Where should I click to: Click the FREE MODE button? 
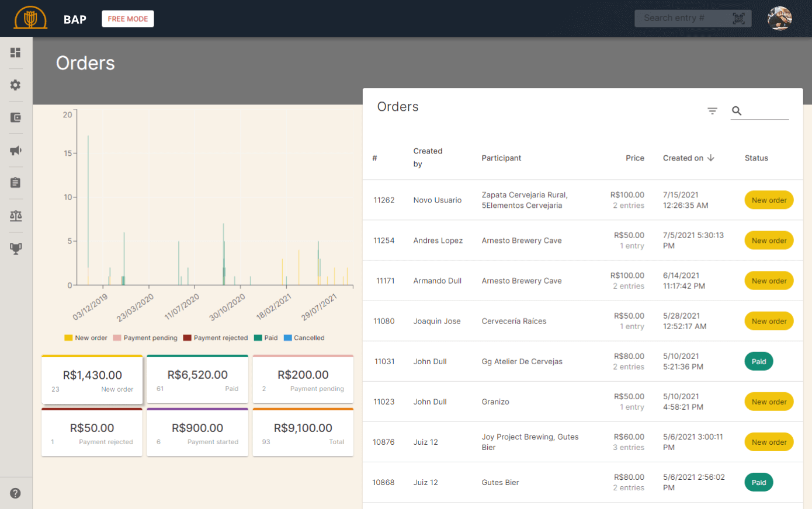pyautogui.click(x=127, y=19)
